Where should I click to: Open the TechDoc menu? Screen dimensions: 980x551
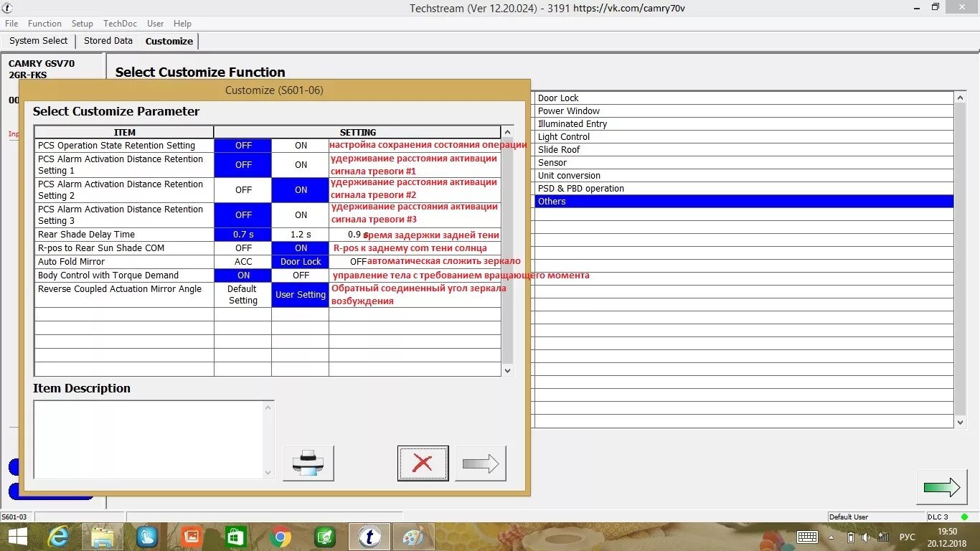point(120,24)
